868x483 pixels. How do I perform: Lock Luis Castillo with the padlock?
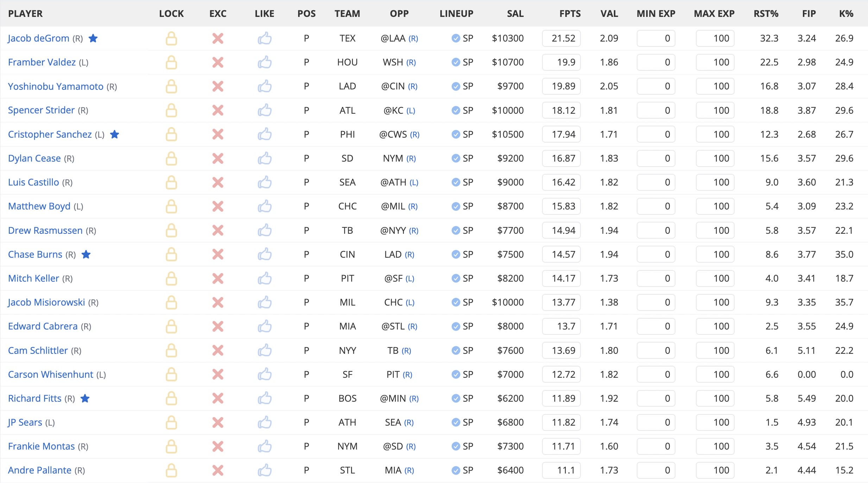tap(171, 182)
